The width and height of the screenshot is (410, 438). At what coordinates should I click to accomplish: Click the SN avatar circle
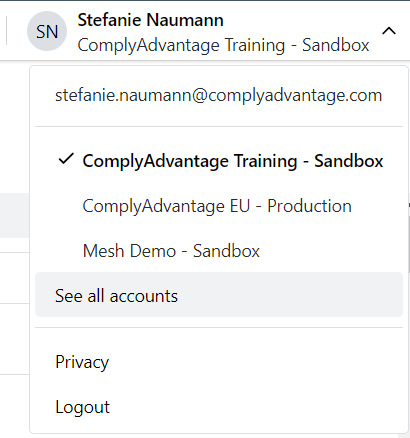(47, 31)
